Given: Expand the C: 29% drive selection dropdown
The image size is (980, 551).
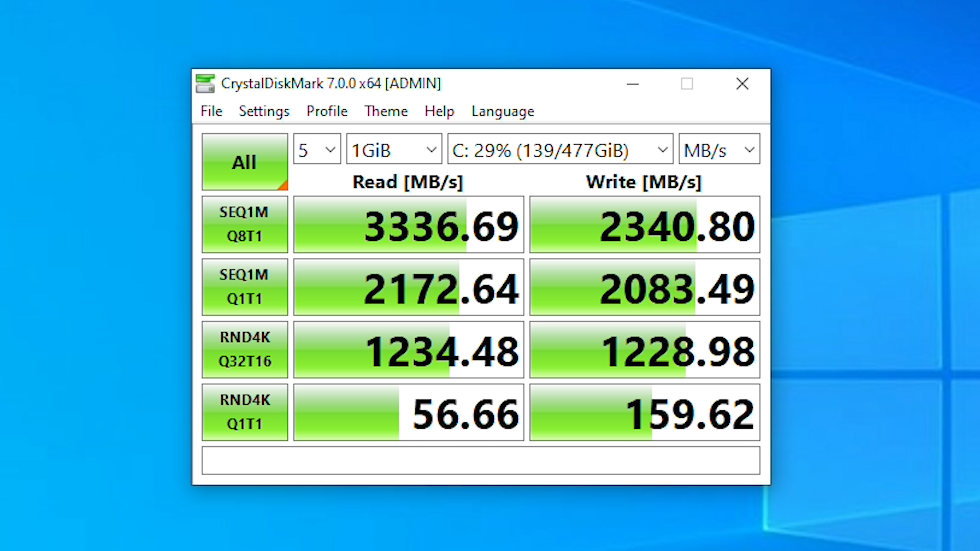Looking at the screenshot, I should point(560,149).
